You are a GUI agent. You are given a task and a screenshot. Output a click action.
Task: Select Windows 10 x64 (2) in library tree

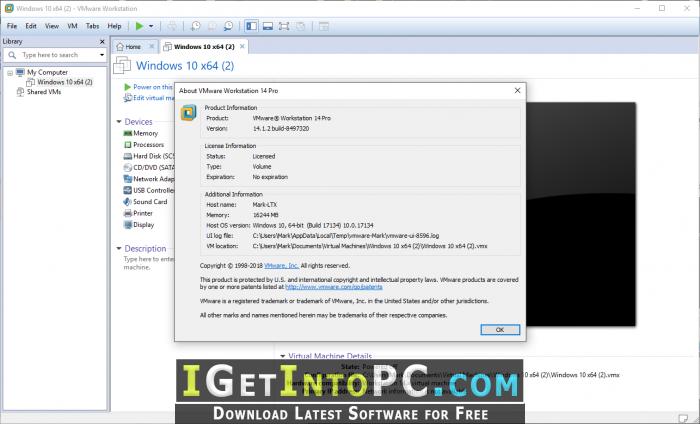(65, 82)
